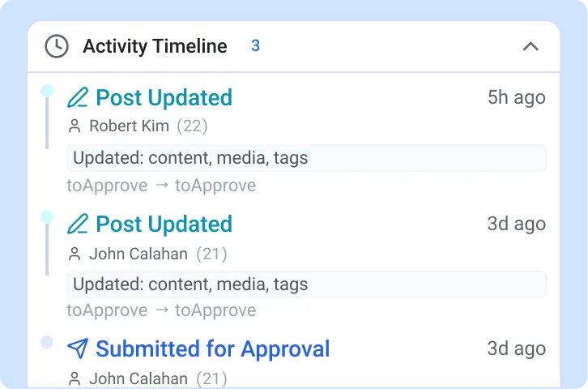Collapse the Activity Timeline panel
Viewport: 588px width, 389px height.
[530, 46]
